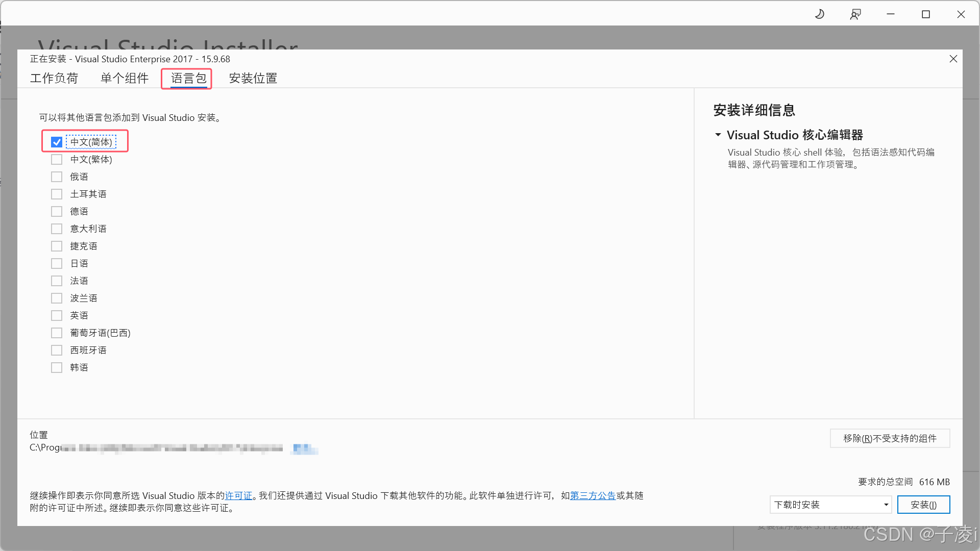Enable the 英语 language pack checkbox
This screenshot has width=980, height=551.
[x=57, y=316]
